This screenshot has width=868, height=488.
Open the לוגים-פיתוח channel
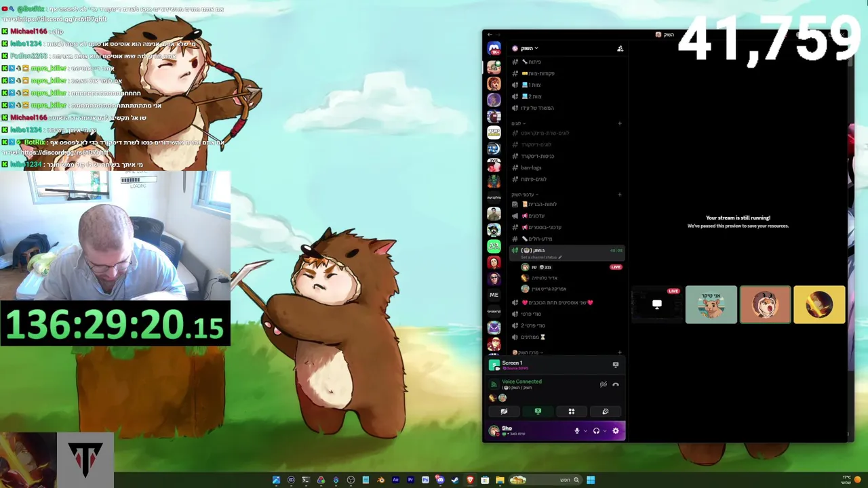click(567, 179)
